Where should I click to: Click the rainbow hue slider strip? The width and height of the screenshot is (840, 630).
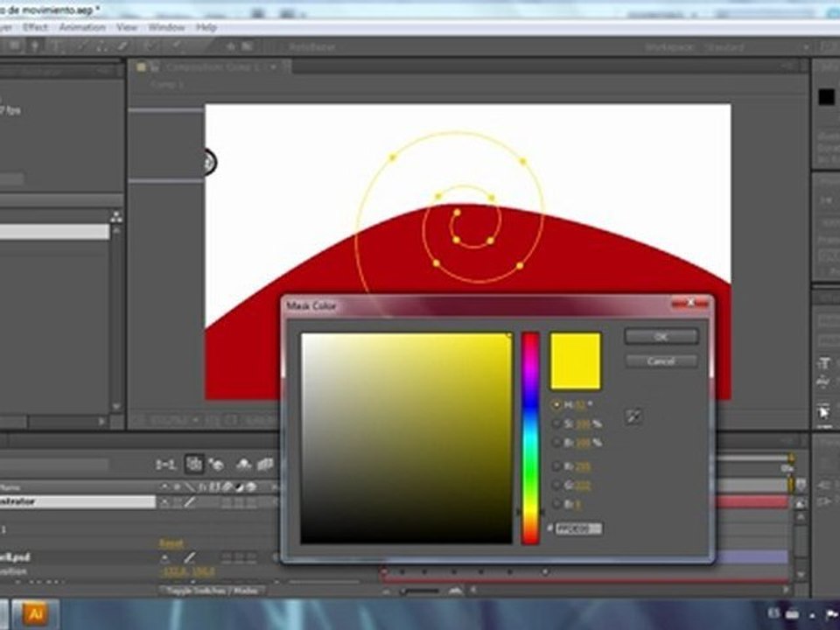(x=530, y=438)
